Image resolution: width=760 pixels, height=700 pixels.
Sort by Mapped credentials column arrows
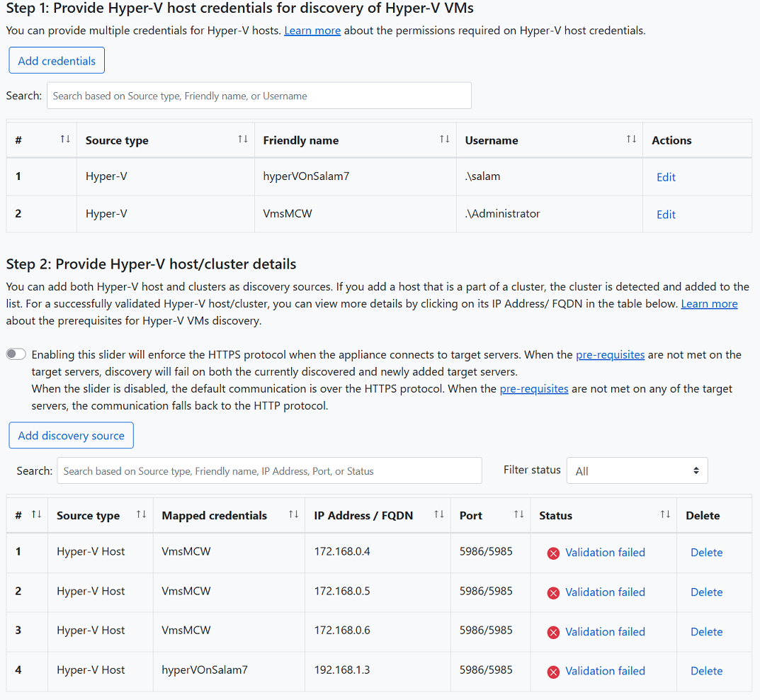[293, 515]
